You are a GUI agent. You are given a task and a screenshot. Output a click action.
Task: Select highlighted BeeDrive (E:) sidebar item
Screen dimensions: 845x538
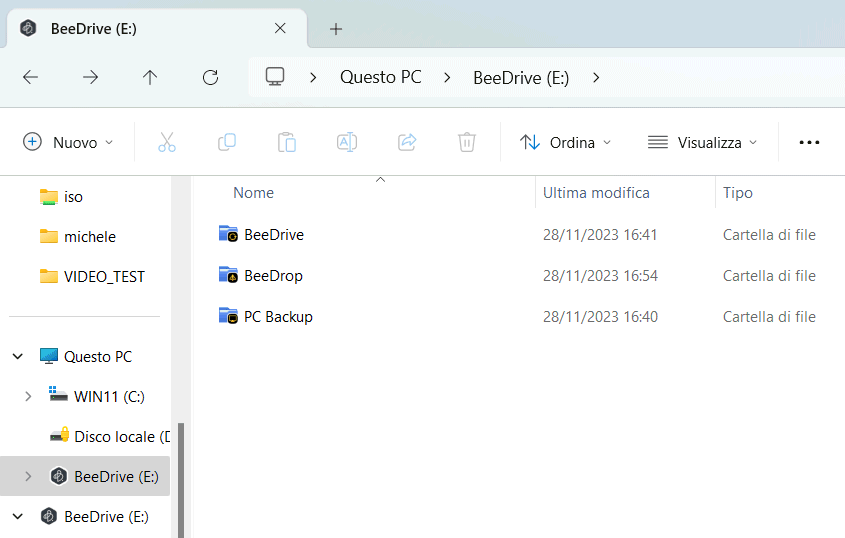[x=85, y=476]
